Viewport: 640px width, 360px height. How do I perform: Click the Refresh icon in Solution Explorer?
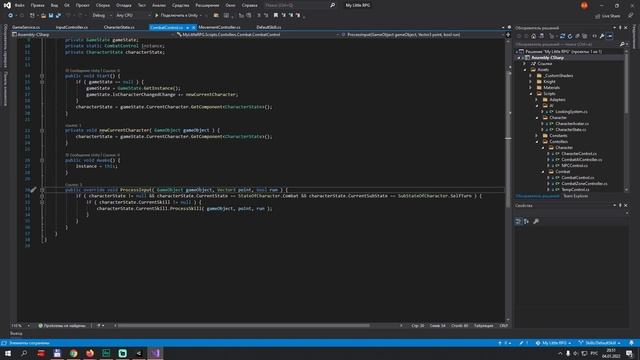click(x=570, y=36)
